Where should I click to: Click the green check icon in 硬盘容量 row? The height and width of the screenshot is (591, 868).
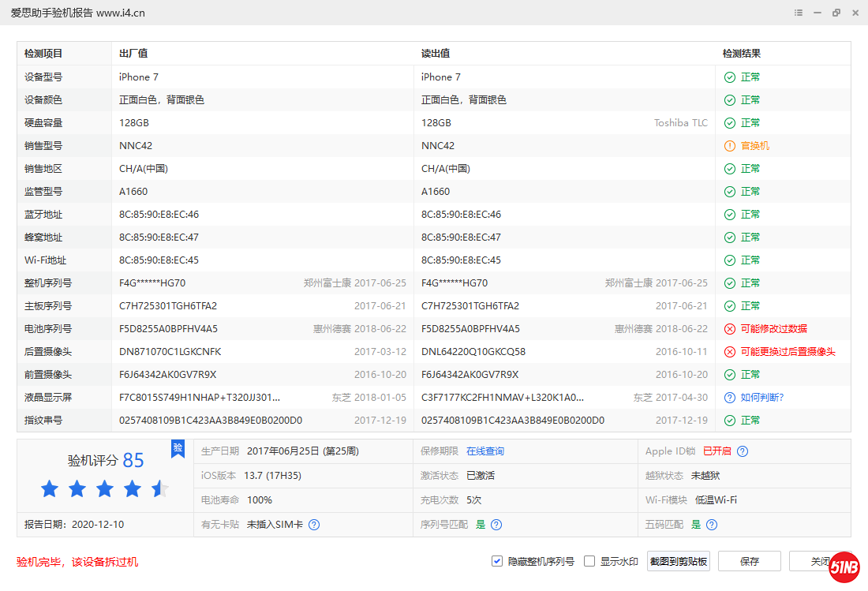coord(730,123)
